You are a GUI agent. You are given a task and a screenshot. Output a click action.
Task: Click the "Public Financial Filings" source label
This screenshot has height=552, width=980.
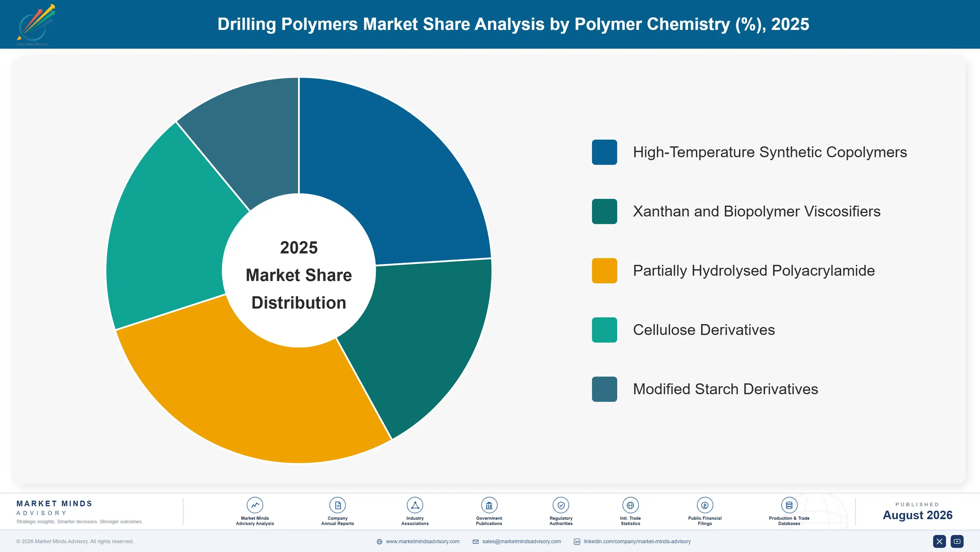point(705,521)
